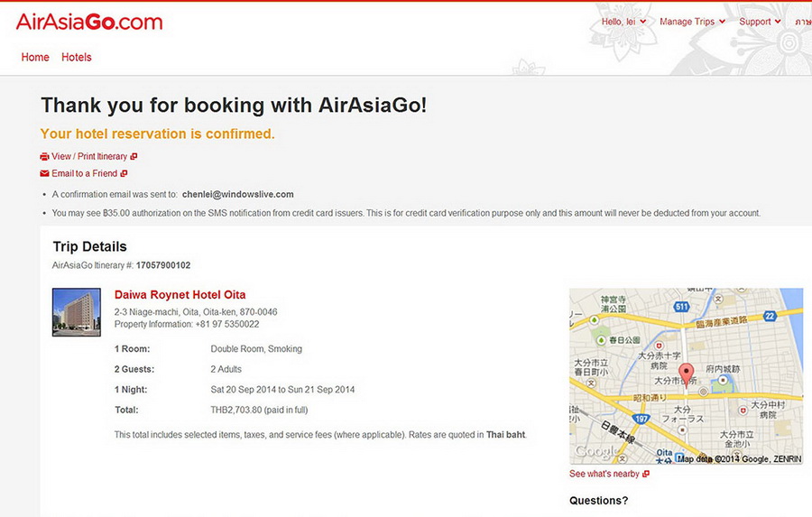Click the Oita map preview
Image resolution: width=812 pixels, height=517 pixels.
pos(687,376)
